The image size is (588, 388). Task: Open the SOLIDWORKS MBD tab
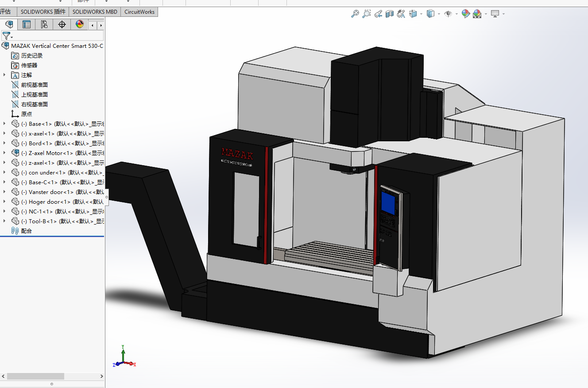[95, 12]
